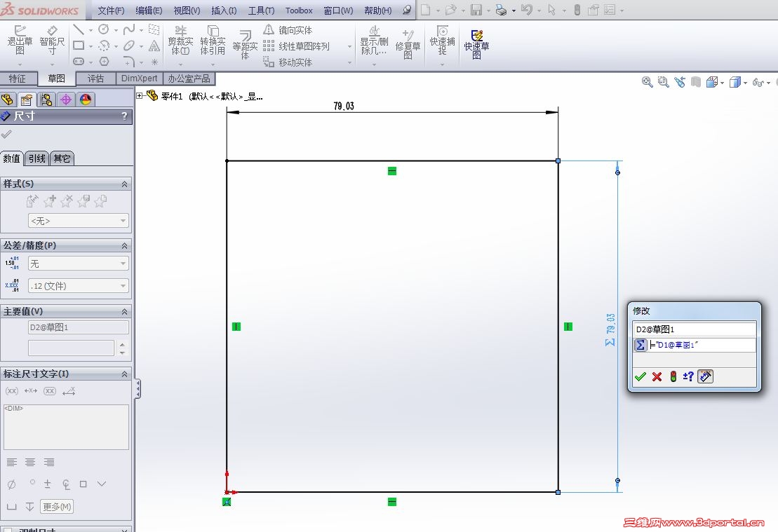
Task: Open the 文件(F) menu
Action: point(111,11)
